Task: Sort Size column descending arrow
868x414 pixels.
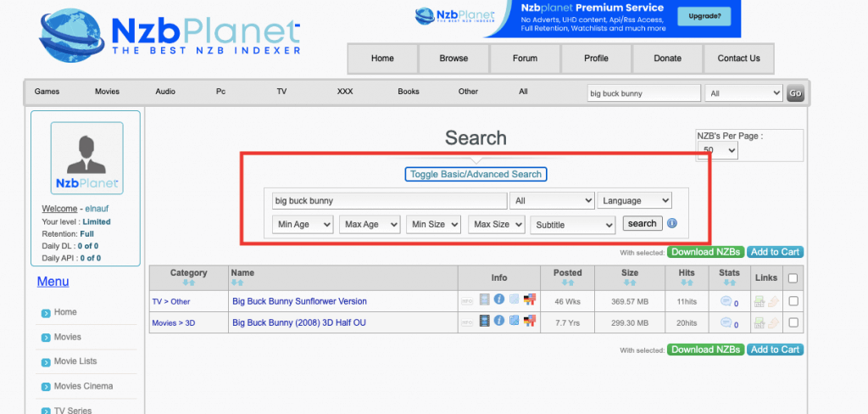Action: tap(626, 283)
